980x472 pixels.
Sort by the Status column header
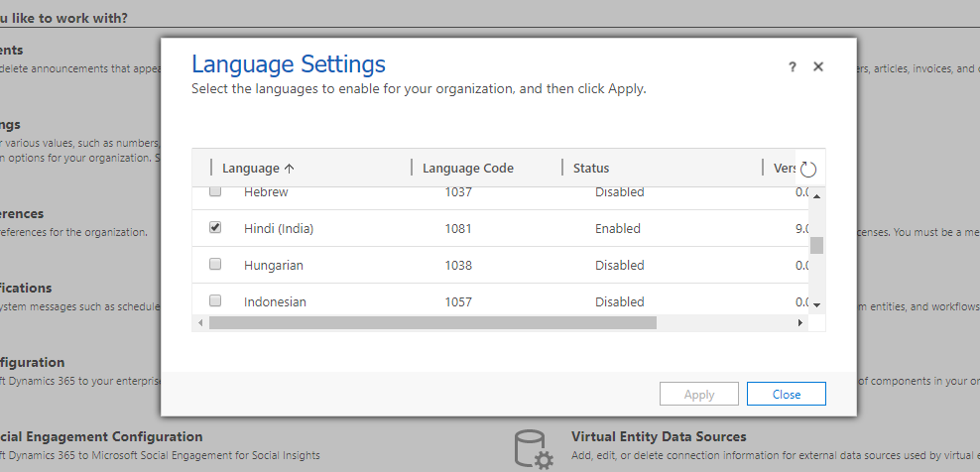(591, 169)
